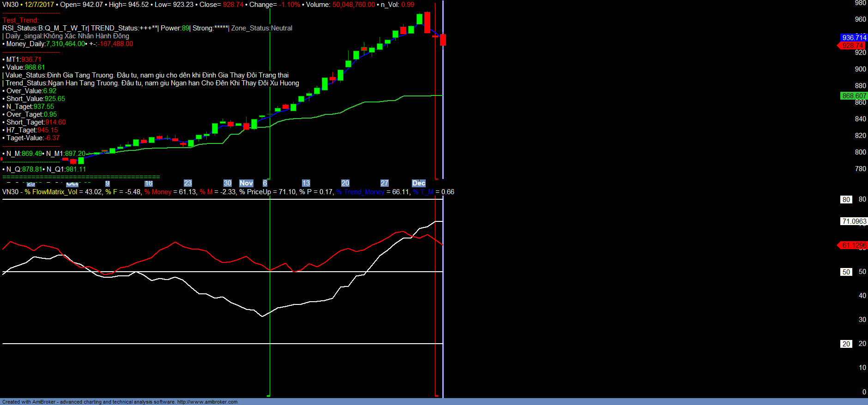
Task: Select the Nov month marker on date axis
Action: (x=246, y=183)
